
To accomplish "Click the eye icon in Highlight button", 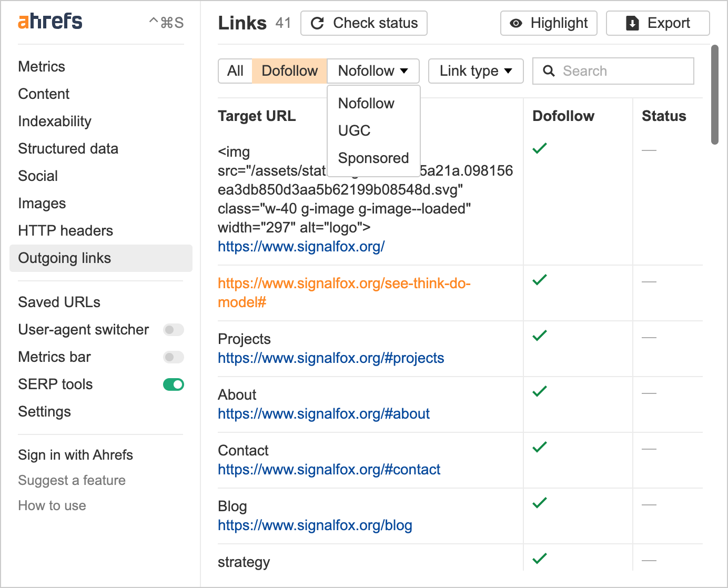I will coord(517,23).
